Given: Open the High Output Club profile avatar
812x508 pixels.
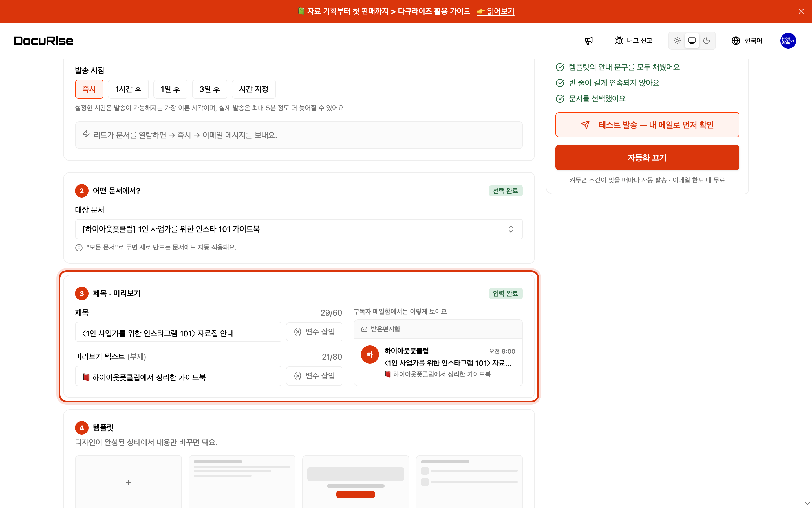Looking at the screenshot, I should (788, 41).
